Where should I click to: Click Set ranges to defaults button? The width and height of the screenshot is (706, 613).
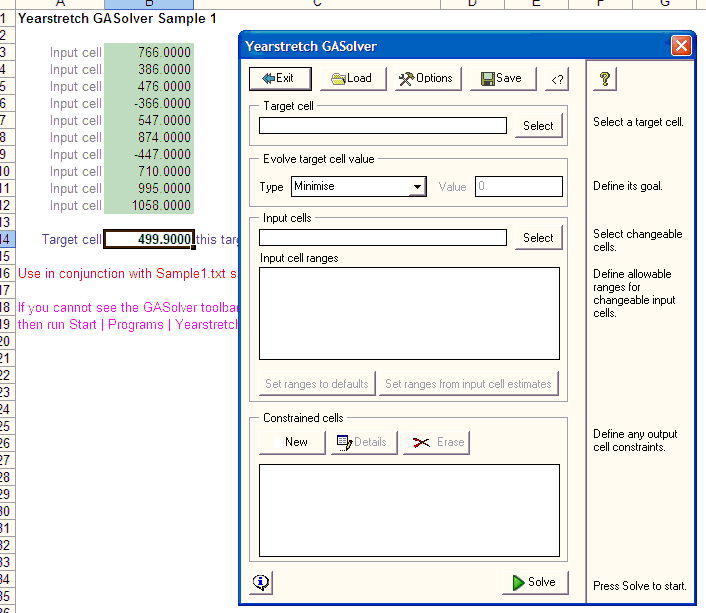[x=317, y=384]
